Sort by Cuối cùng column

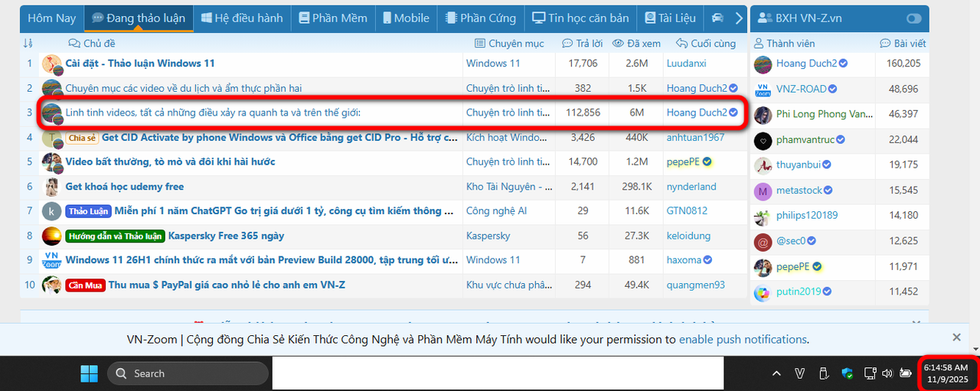(x=705, y=43)
